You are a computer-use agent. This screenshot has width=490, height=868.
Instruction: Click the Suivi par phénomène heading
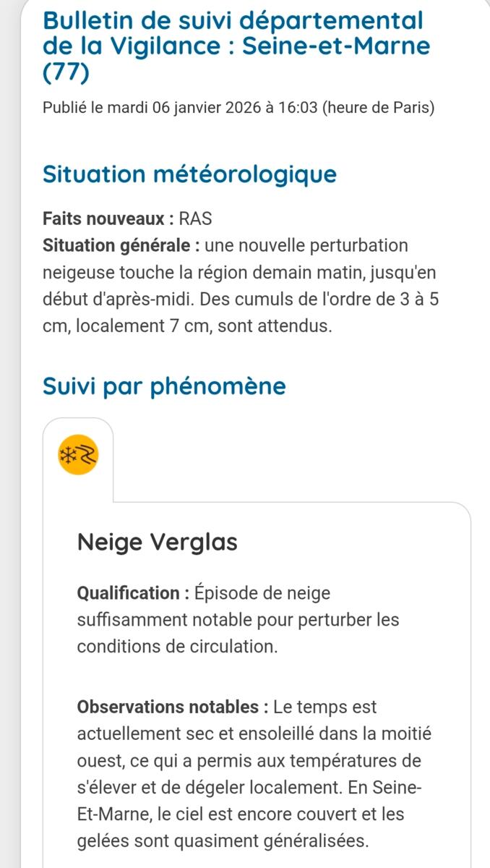tap(164, 386)
